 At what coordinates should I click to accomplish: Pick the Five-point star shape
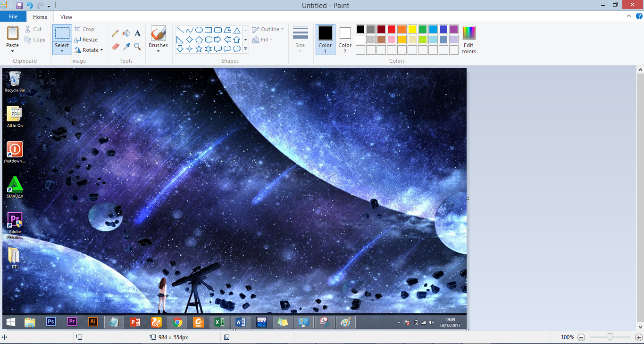(199, 49)
